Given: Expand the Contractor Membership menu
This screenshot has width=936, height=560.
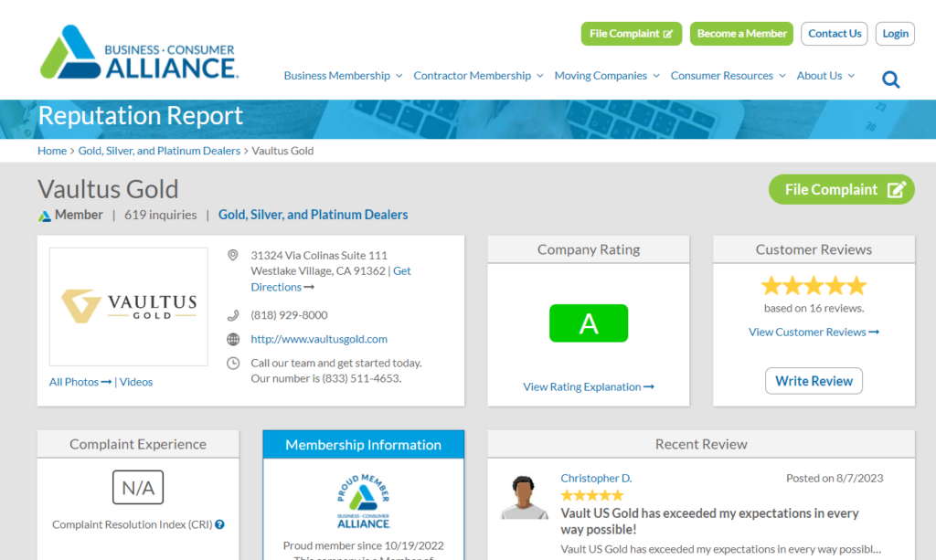Looking at the screenshot, I should (478, 76).
